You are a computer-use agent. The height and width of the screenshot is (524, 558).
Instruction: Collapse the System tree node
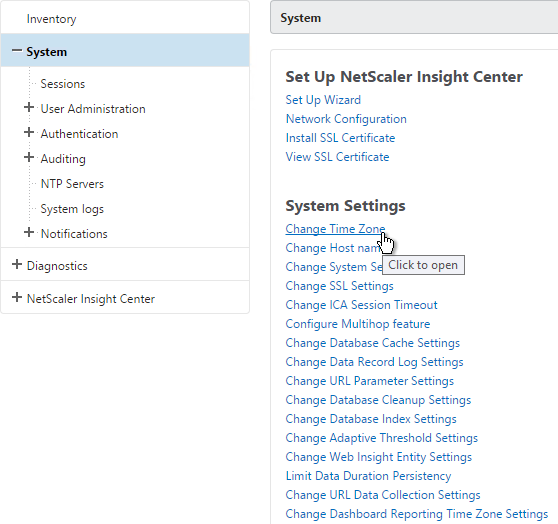(x=17, y=51)
